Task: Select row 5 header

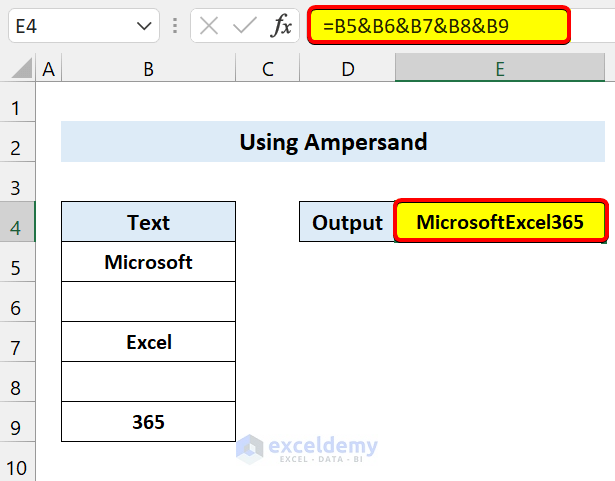Action: click(x=18, y=262)
